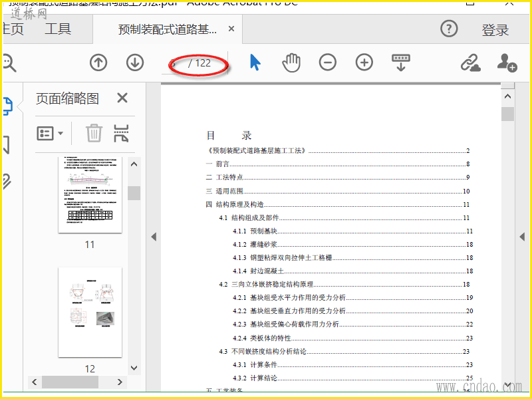This screenshot has width=532, height=399.
Task: Go to previous page with up arrow
Action: pyautogui.click(x=98, y=63)
